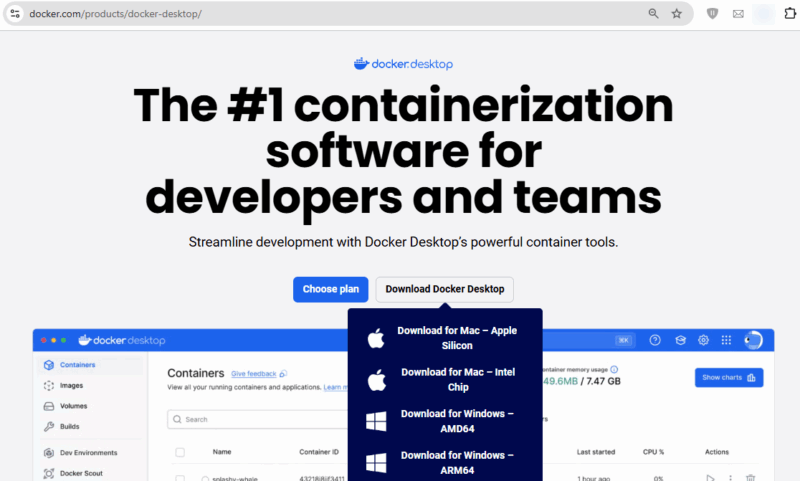Click the user avatar in Docker Desktop header
This screenshot has height=481, width=800.
point(753,340)
